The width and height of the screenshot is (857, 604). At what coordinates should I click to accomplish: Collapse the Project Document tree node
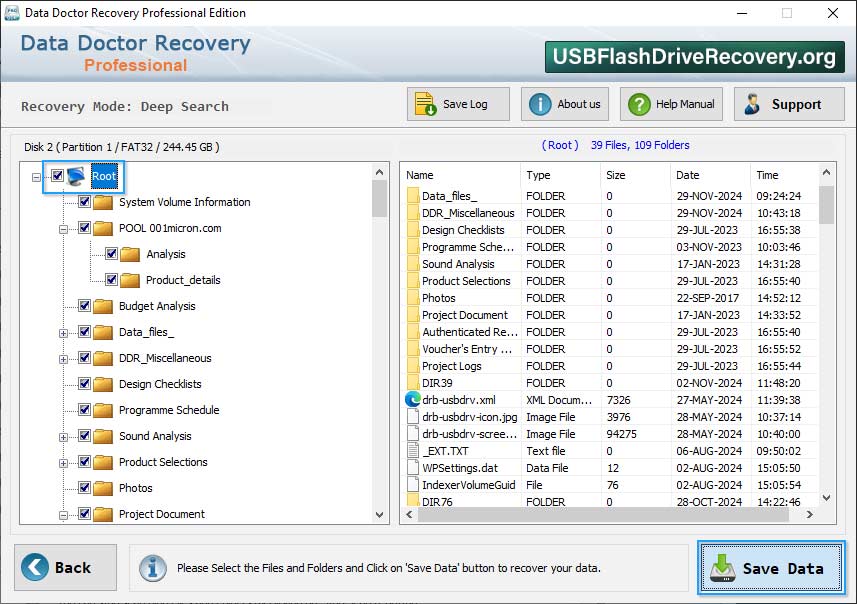(63, 515)
